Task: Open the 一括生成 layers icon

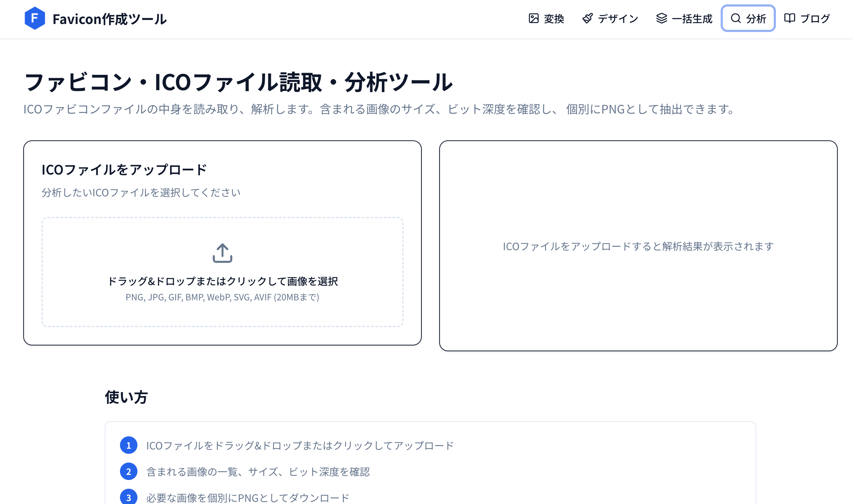Action: (x=662, y=17)
